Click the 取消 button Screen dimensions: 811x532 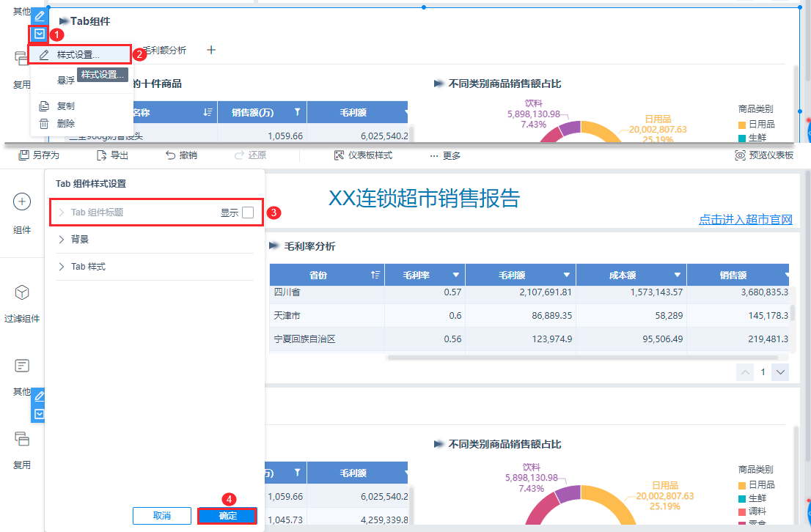(x=162, y=515)
